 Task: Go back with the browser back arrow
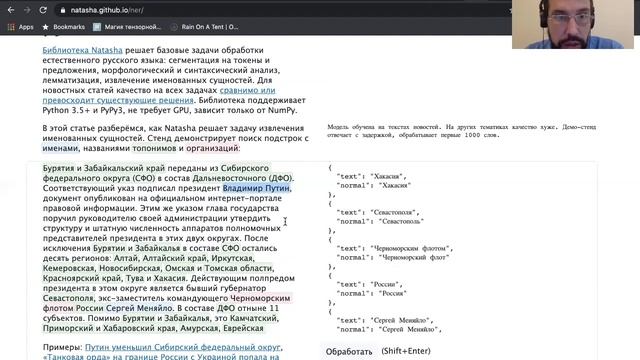point(11,10)
